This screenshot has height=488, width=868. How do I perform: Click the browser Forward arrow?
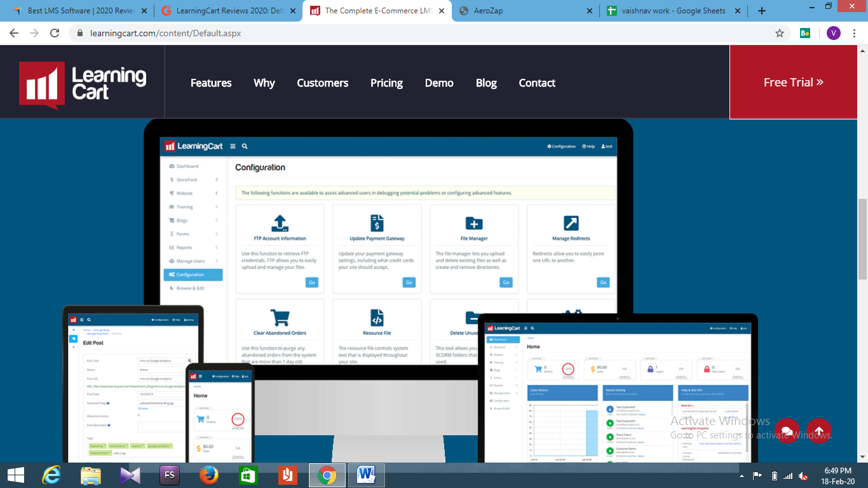34,33
